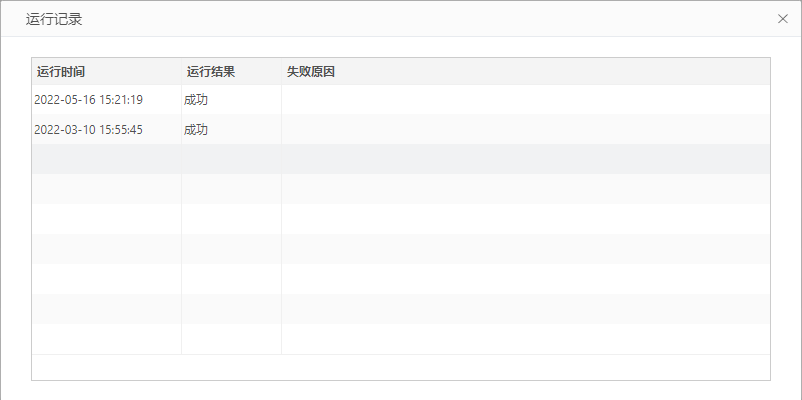Sort by the 运行结果 column header
Screen dimensions: 802x400
[x=211, y=72]
